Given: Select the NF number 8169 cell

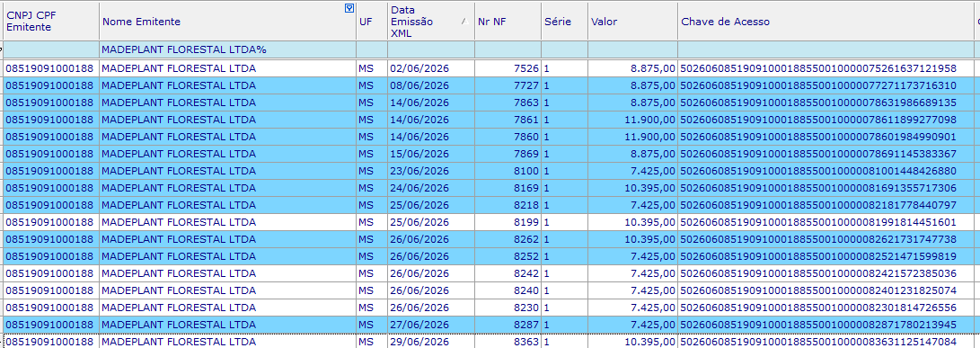Looking at the screenshot, I should [x=508, y=188].
